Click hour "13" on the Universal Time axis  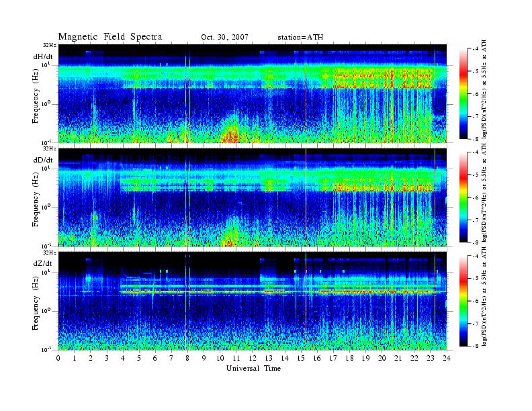coord(269,359)
